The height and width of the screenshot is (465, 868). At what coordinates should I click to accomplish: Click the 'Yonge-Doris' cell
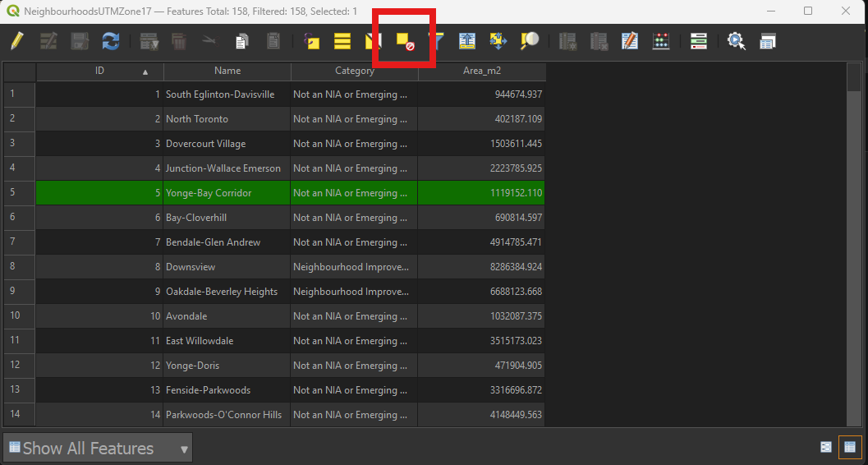[227, 366]
